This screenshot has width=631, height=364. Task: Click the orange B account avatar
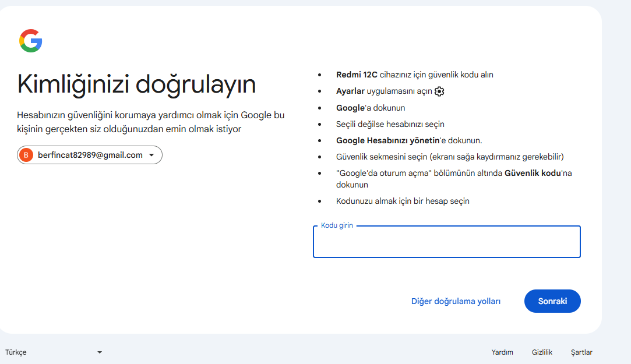pyautogui.click(x=26, y=155)
